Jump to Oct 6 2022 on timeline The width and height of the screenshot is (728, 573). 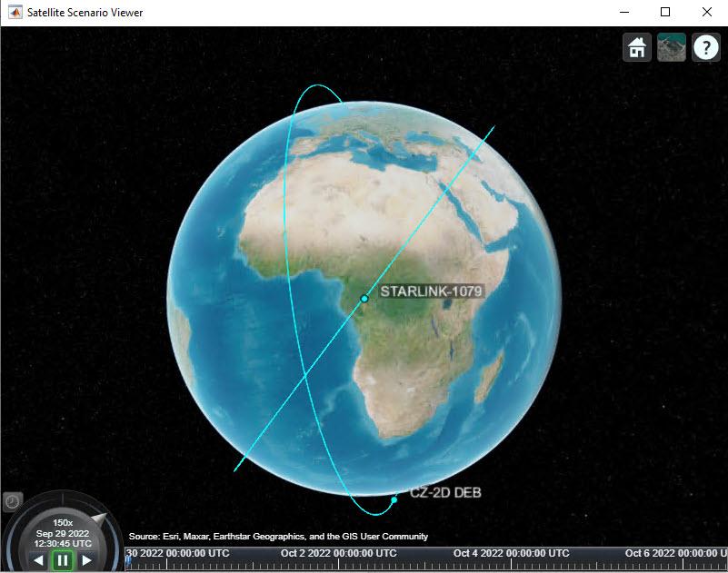pos(676,553)
